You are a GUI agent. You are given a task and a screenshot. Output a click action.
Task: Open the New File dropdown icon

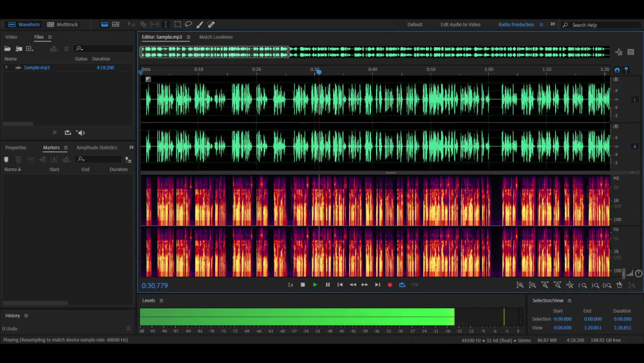(x=30, y=48)
